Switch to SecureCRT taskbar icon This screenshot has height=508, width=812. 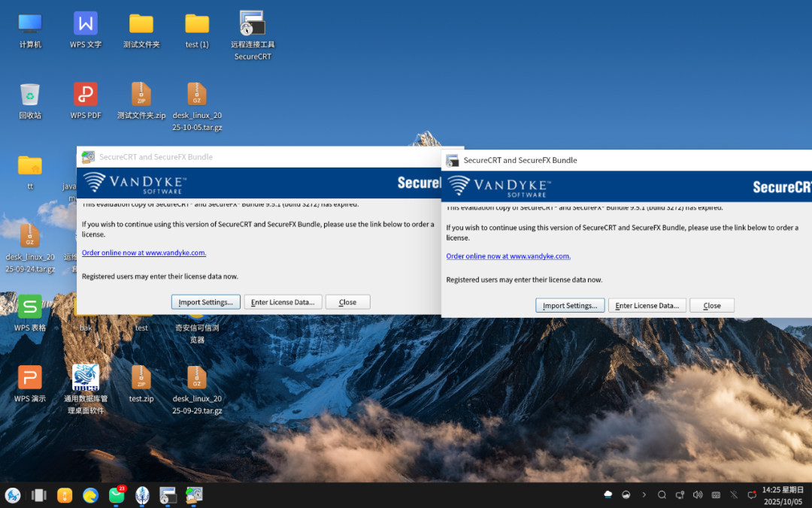click(x=168, y=495)
